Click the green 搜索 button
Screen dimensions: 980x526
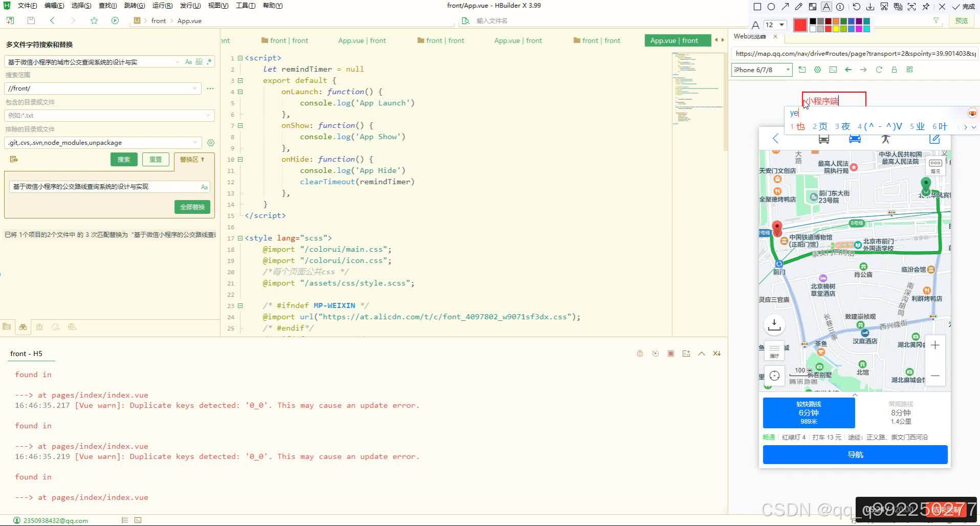click(124, 160)
